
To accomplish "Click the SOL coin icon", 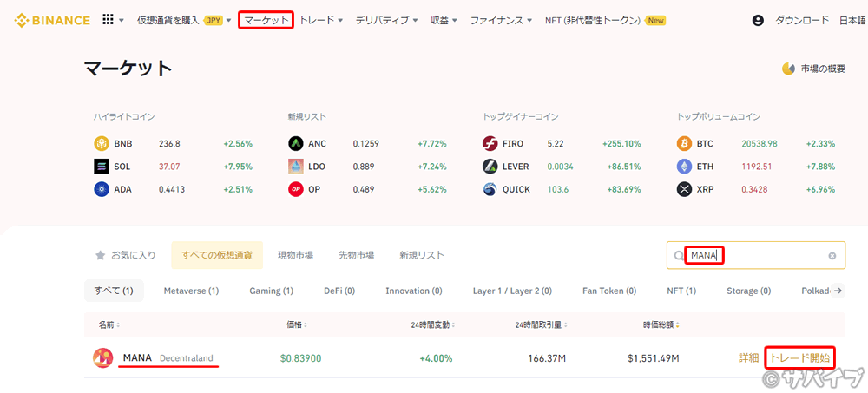I will pyautogui.click(x=101, y=167).
